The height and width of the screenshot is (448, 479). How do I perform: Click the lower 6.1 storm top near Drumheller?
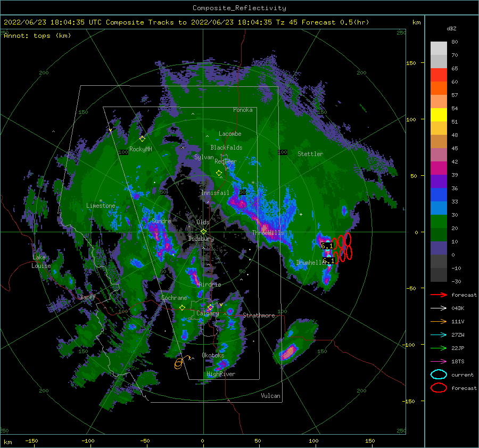[328, 261]
